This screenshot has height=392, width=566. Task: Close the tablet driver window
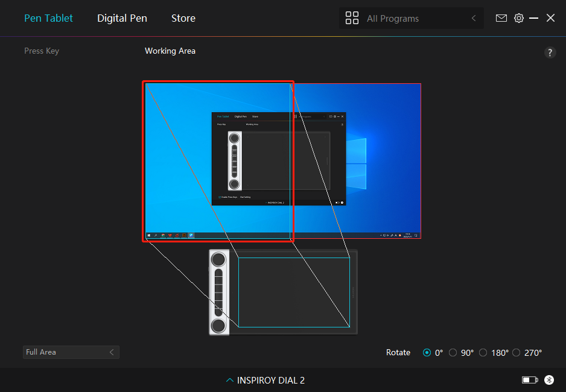pyautogui.click(x=550, y=18)
